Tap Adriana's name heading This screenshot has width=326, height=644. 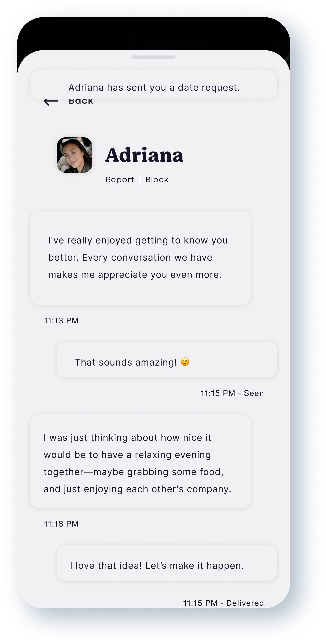144,155
